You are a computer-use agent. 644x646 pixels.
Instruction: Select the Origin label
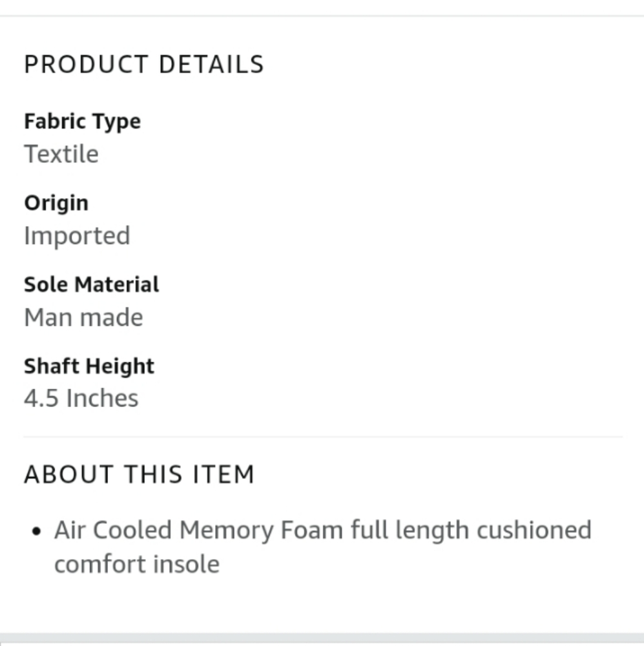coord(56,203)
